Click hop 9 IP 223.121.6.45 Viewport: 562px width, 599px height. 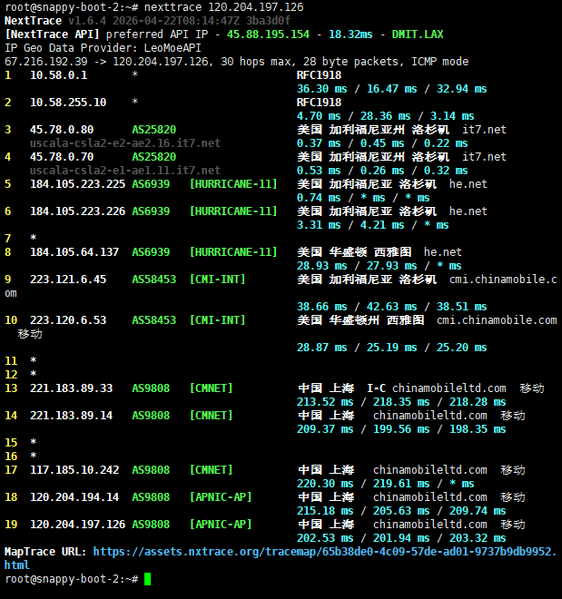click(68, 279)
